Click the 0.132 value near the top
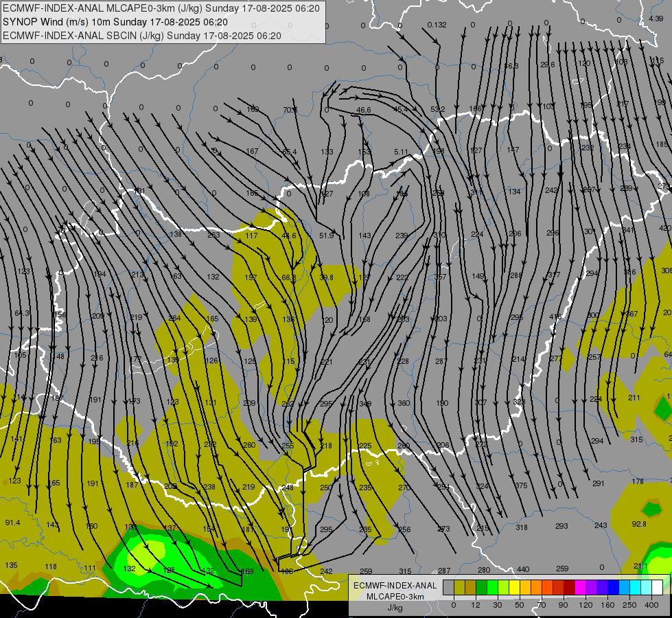 tap(437, 25)
